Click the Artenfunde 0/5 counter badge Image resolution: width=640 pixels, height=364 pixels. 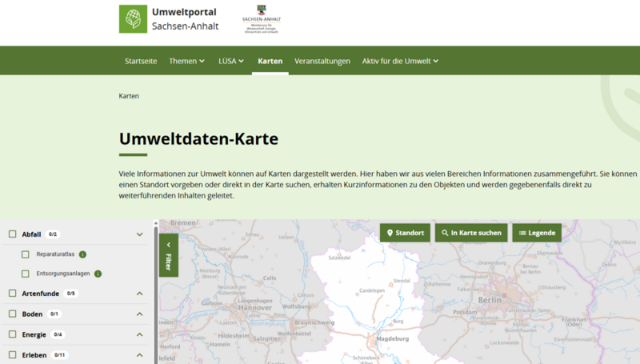coord(70,294)
